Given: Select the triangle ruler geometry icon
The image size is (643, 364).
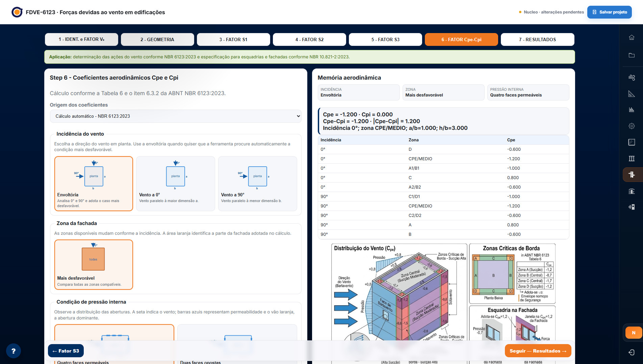Looking at the screenshot, I should click(632, 94).
